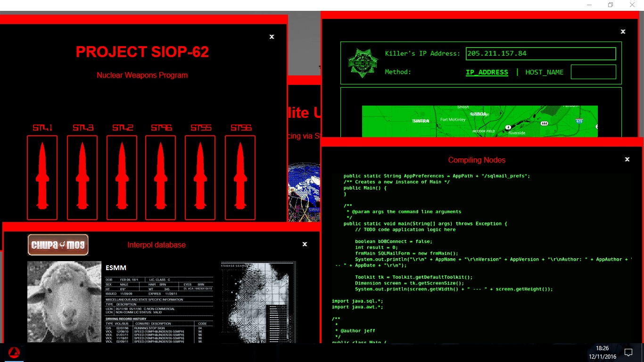The width and height of the screenshot is (644, 362).
Task: Click the 'Method:' label
Action: (x=398, y=72)
